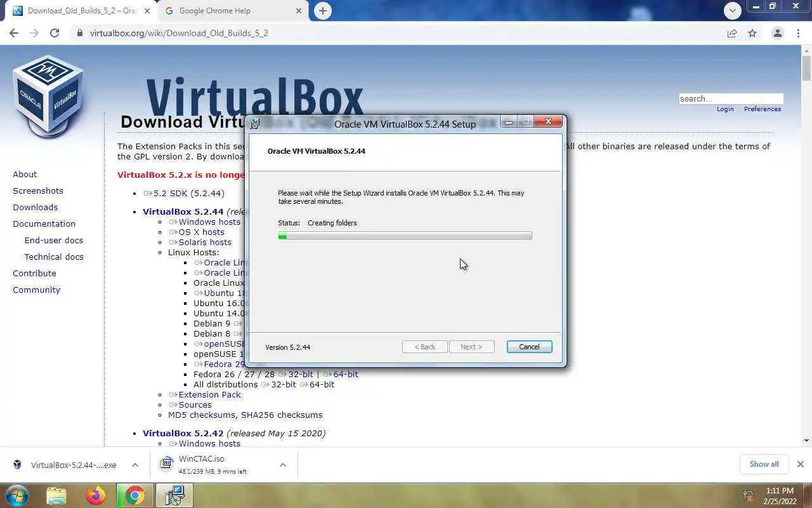Click the Chrome forward arrow

click(x=34, y=33)
